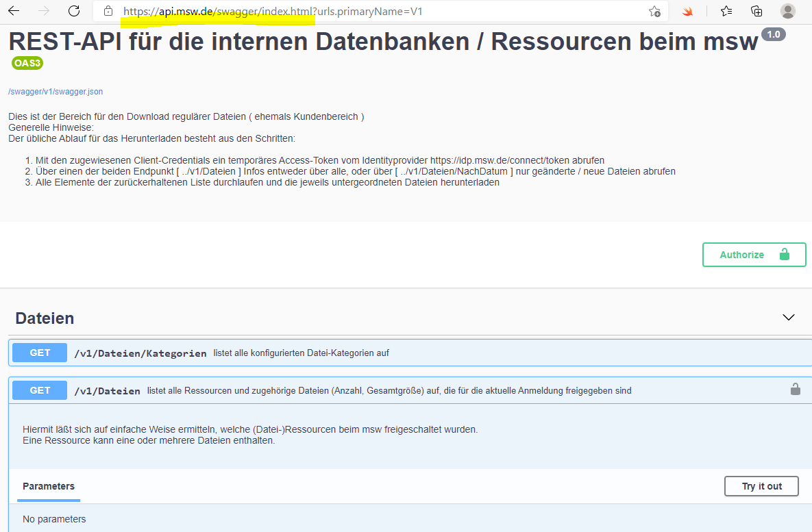Image resolution: width=812 pixels, height=532 pixels.
Task: Click the Authorize button
Action: click(754, 255)
